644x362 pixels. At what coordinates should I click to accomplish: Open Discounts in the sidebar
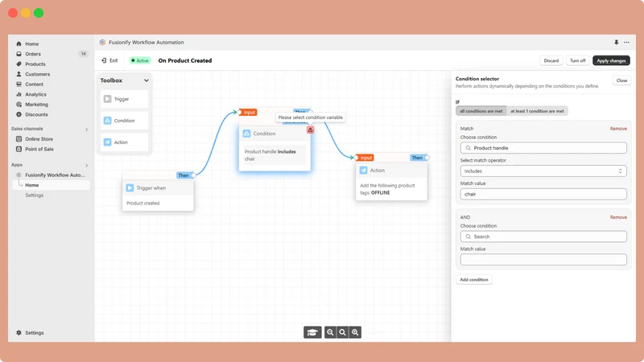click(x=36, y=114)
